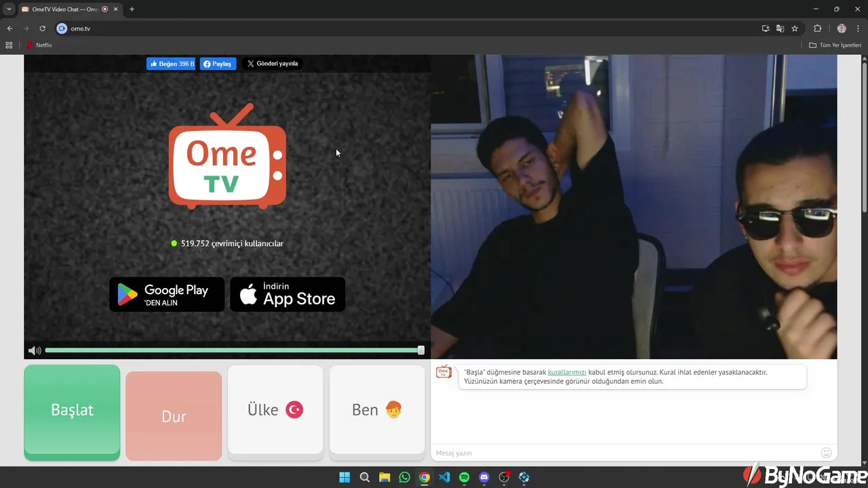Image resolution: width=868 pixels, height=488 pixels.
Task: Click the install app icon in address bar
Action: [766, 28]
